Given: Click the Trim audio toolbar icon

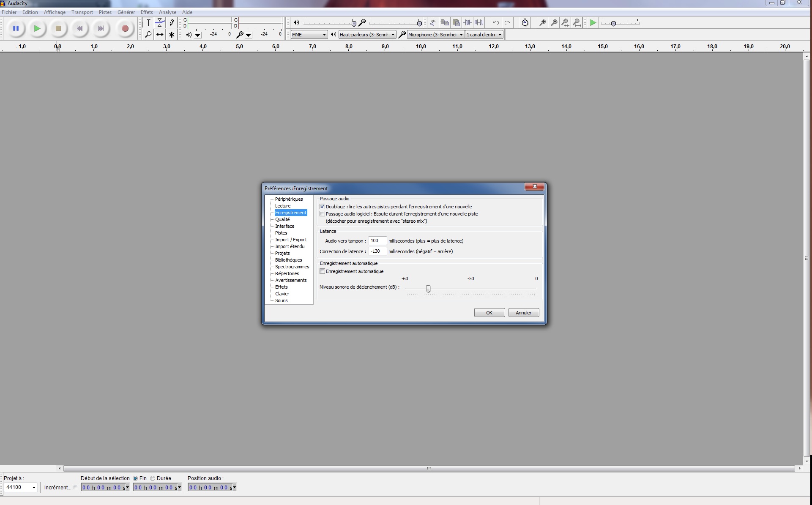Looking at the screenshot, I should pyautogui.click(x=468, y=22).
